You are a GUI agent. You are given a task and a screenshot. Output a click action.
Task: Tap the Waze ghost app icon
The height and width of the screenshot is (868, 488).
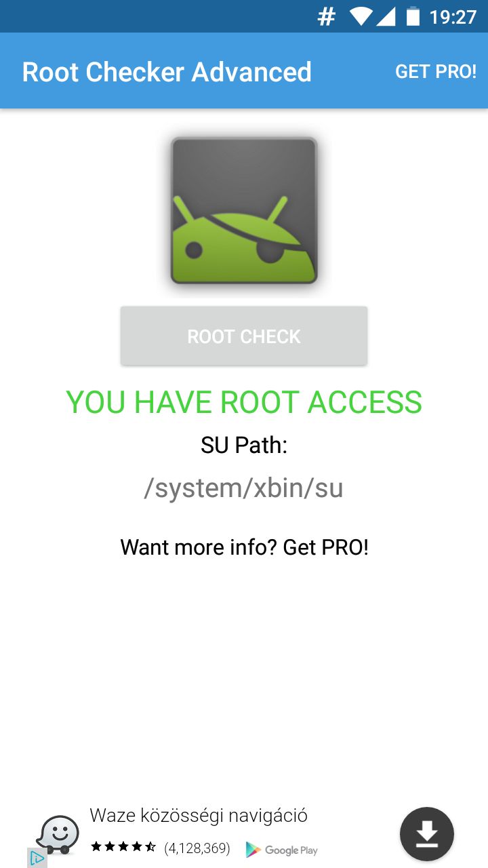(x=58, y=834)
